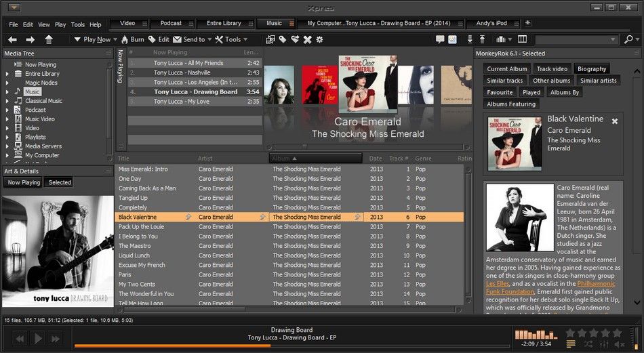Click the heart tag icon in toolbar
The width and height of the screenshot is (644, 353).
[295, 39]
